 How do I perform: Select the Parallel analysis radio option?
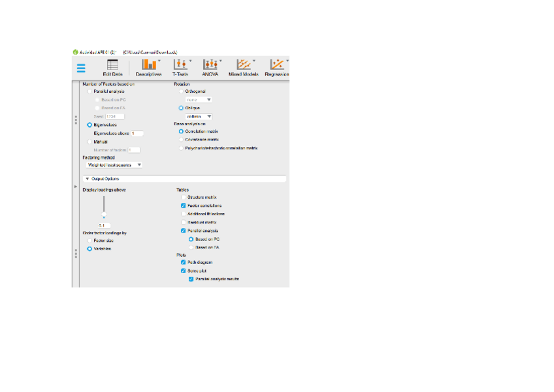click(x=90, y=91)
